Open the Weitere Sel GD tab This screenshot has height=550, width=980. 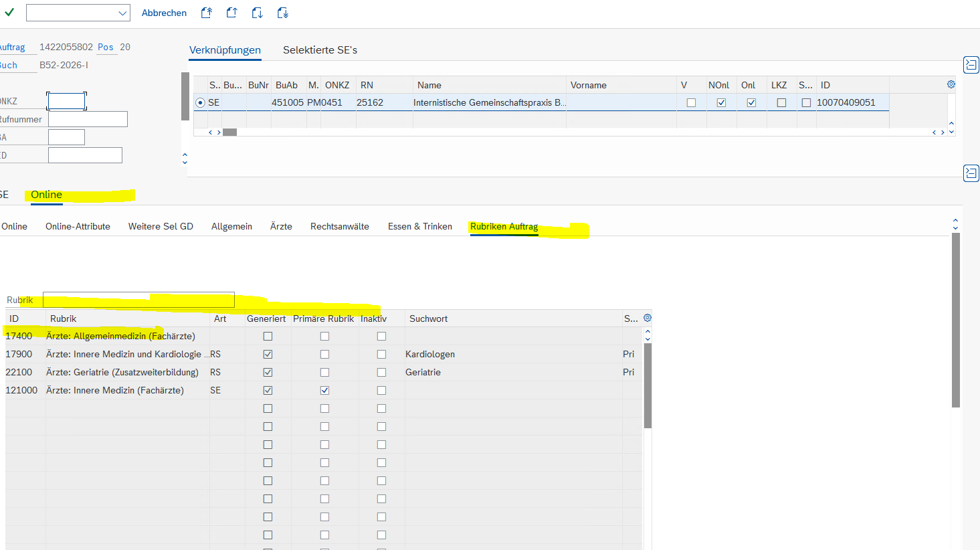pos(161,226)
